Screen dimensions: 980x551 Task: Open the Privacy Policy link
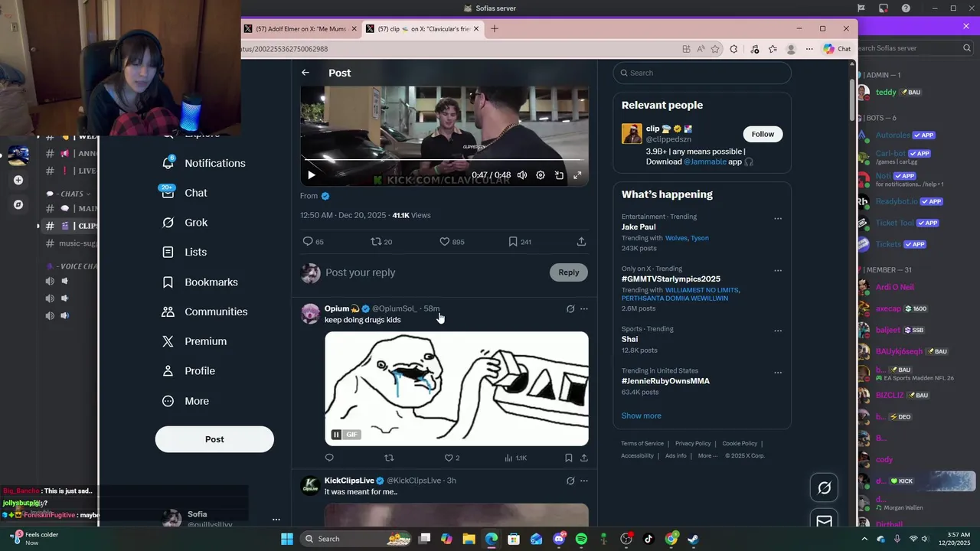point(693,444)
